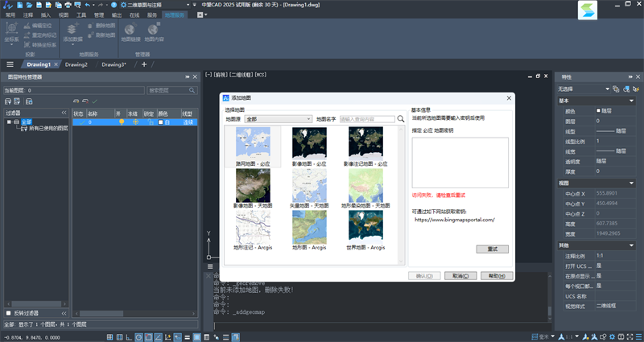Click the 添加数据 layers ribbon icon
The image size is (644, 342).
point(72,32)
